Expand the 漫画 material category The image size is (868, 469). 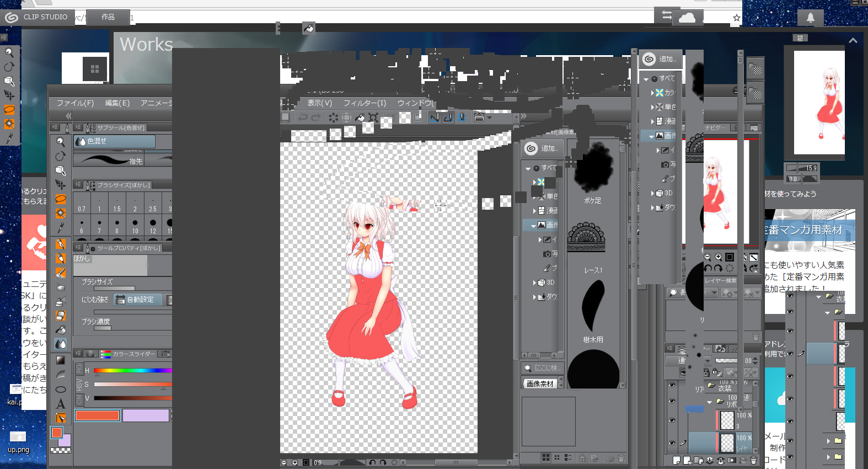click(534, 211)
